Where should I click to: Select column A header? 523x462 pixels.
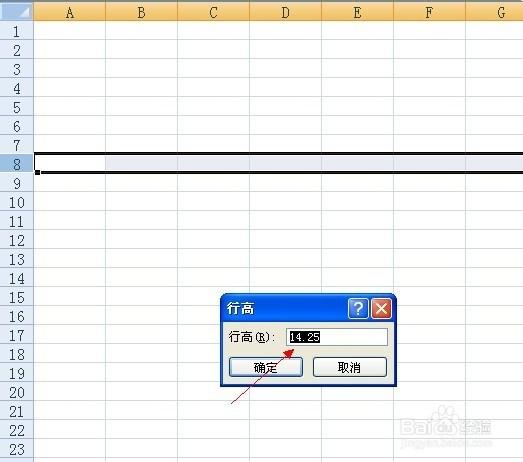click(69, 12)
